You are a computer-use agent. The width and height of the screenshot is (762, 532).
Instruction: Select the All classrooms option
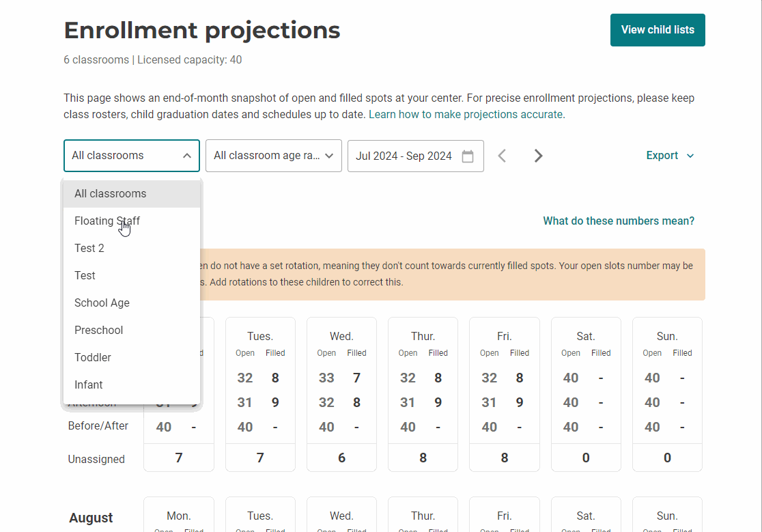[111, 193]
